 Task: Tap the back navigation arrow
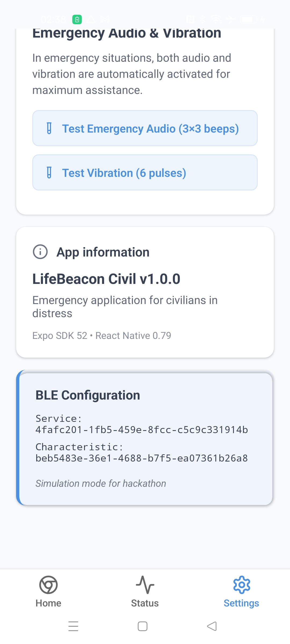click(212, 627)
